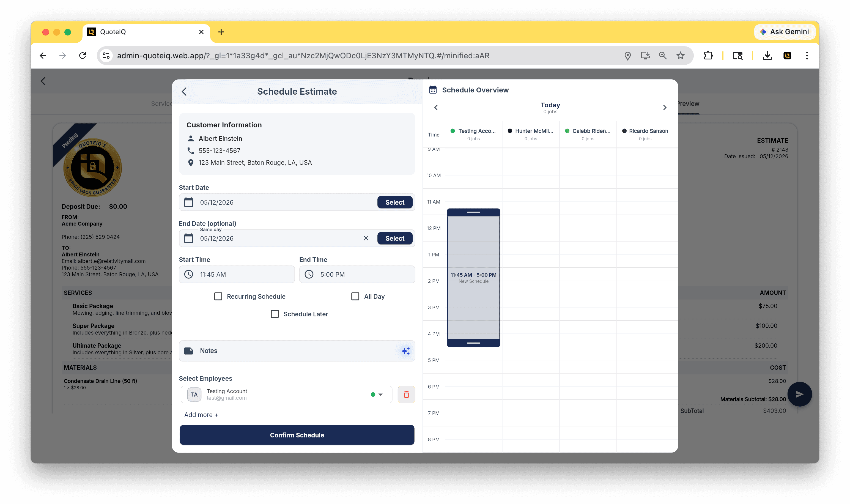Click the tab search icon in toolbar
The width and height of the screenshot is (850, 504).
(x=737, y=56)
